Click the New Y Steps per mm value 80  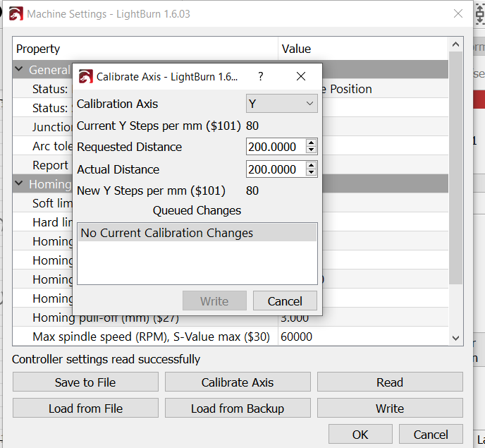tap(252, 190)
